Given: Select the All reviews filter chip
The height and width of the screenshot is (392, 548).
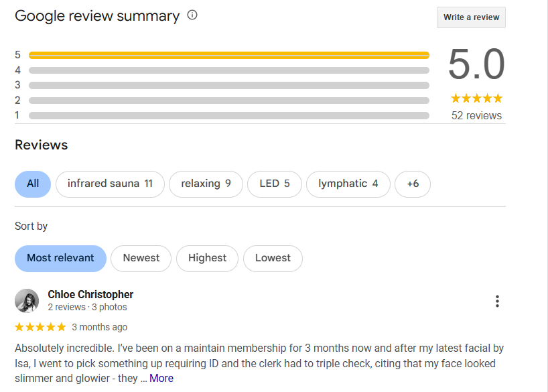Looking at the screenshot, I should 33,184.
